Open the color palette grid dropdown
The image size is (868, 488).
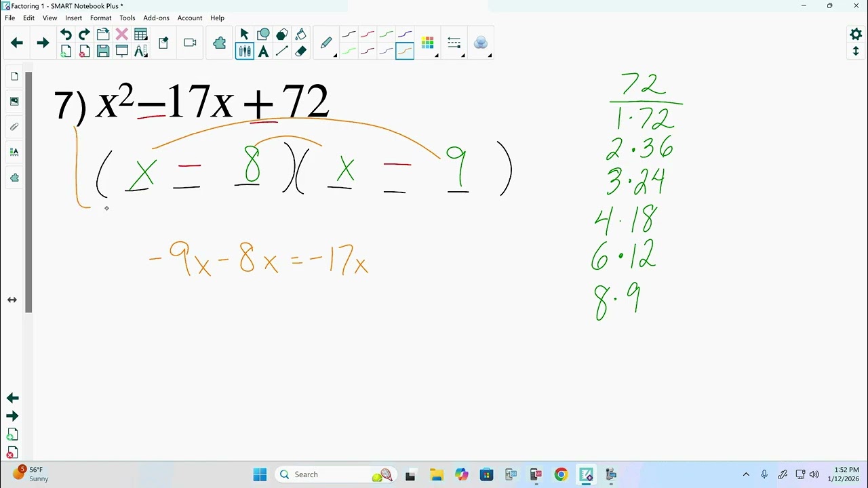pos(429,43)
